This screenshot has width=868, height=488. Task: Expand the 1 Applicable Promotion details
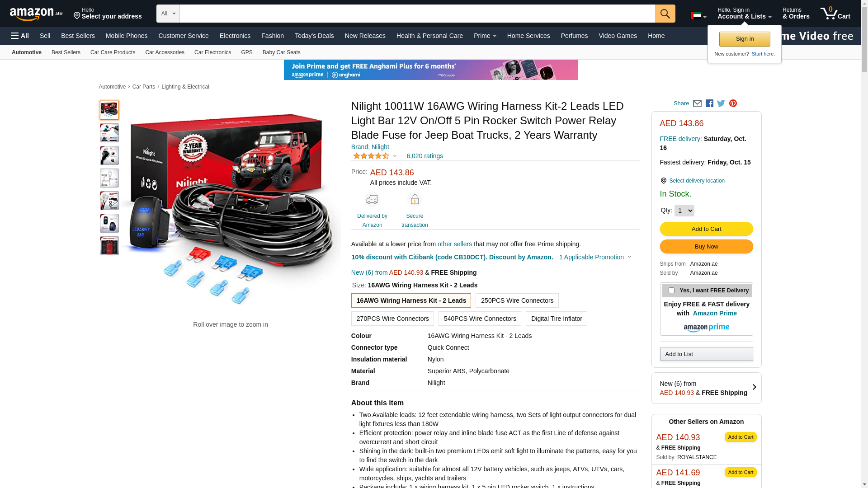pos(595,257)
